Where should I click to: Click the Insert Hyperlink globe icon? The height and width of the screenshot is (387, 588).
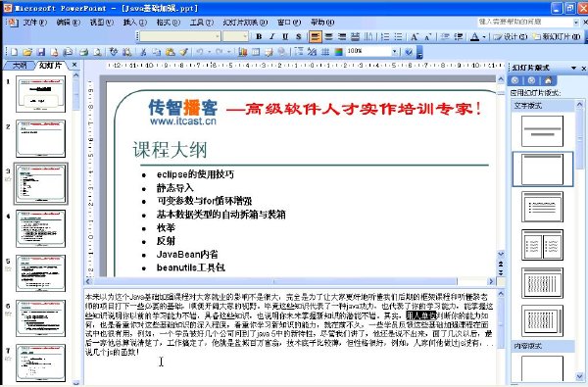(x=282, y=52)
